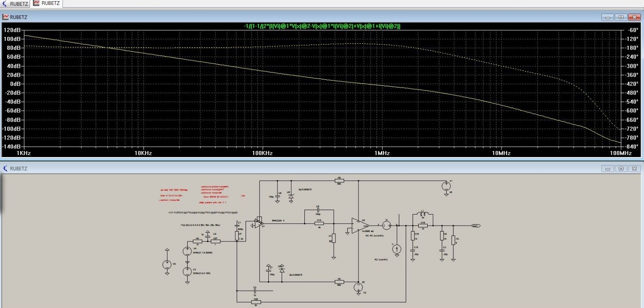
Task: Click the V4 sine source symbol
Action: [x=187, y=251]
